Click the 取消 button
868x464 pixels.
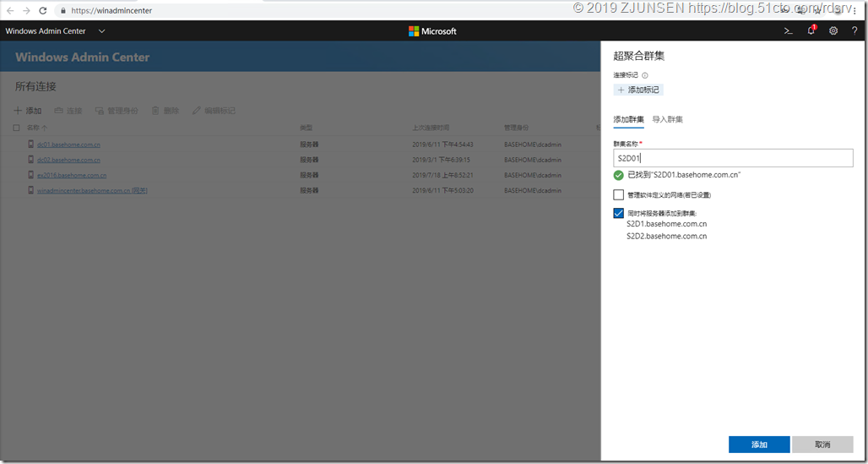click(822, 445)
